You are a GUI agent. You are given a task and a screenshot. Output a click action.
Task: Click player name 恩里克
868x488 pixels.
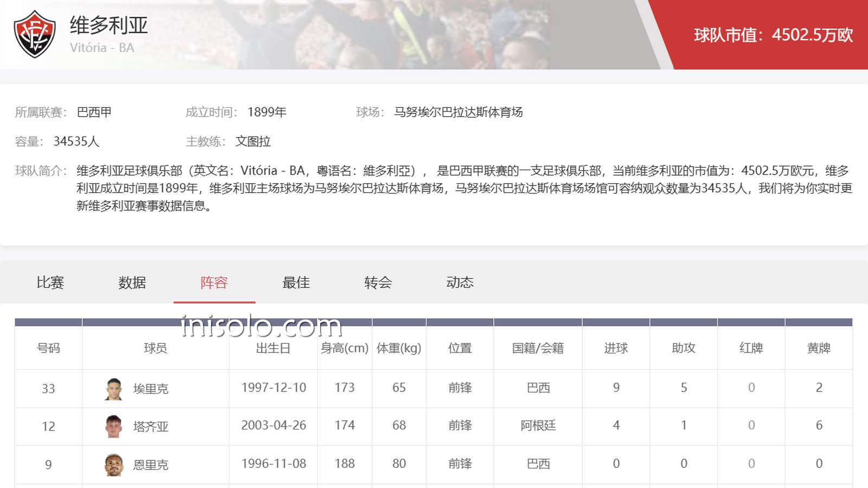(151, 465)
